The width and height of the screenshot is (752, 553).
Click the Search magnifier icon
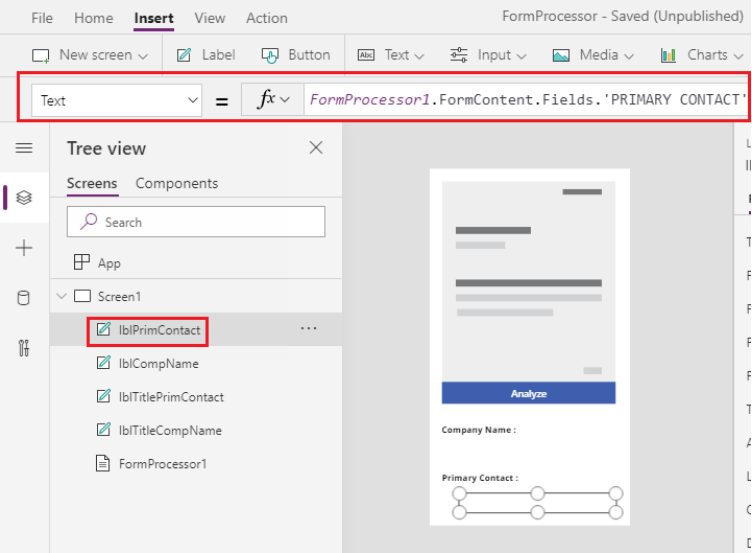pyautogui.click(x=89, y=221)
